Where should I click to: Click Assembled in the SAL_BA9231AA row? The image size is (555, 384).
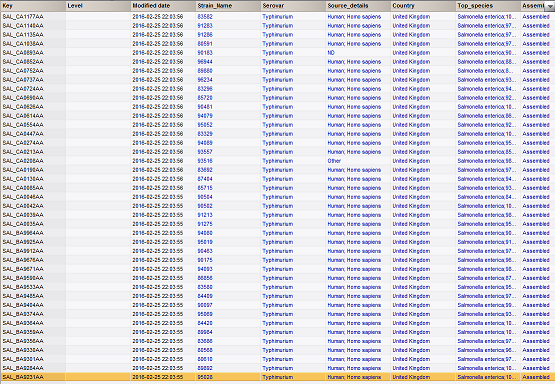536,377
